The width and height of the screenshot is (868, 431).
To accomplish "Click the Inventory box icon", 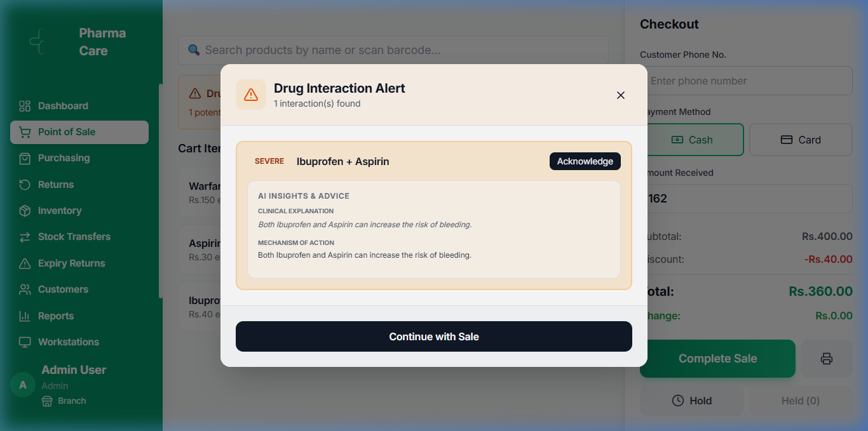I will [25, 211].
